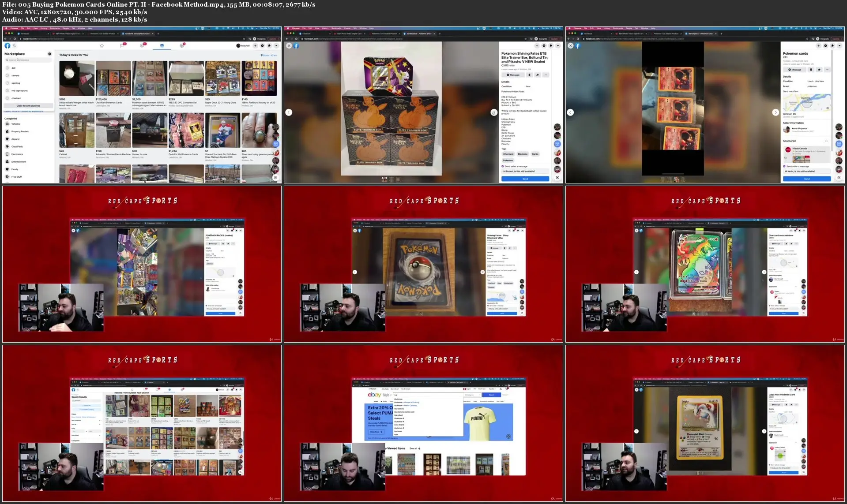
Task: Click the search magnifier beside the Facebook logo, Marketplace home frame
Action: (x=15, y=46)
